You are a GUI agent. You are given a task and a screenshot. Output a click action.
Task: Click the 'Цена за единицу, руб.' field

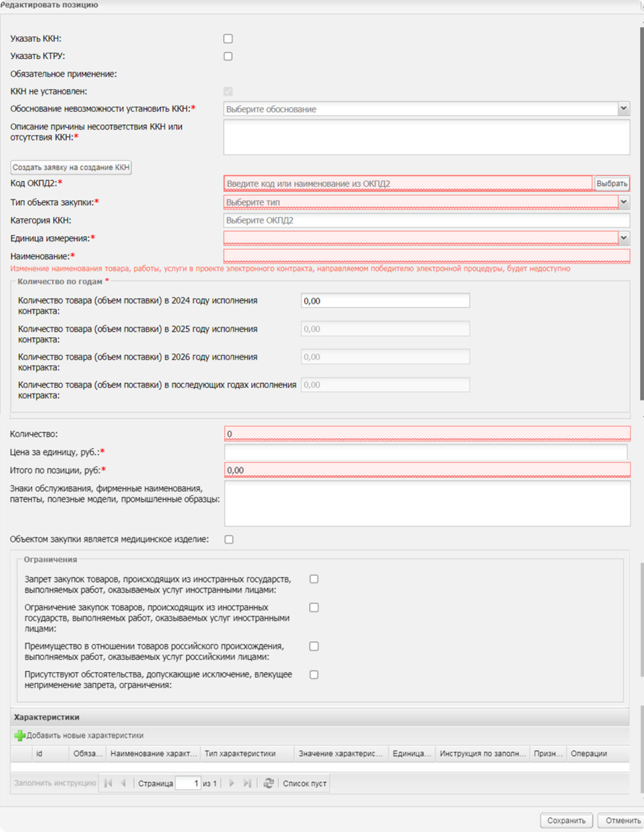[x=426, y=452]
